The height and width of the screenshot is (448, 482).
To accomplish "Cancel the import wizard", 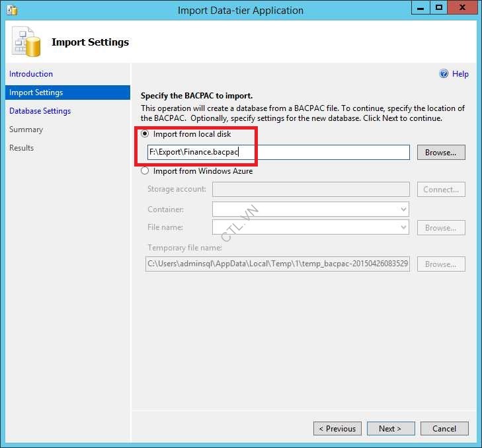I will pos(444,429).
